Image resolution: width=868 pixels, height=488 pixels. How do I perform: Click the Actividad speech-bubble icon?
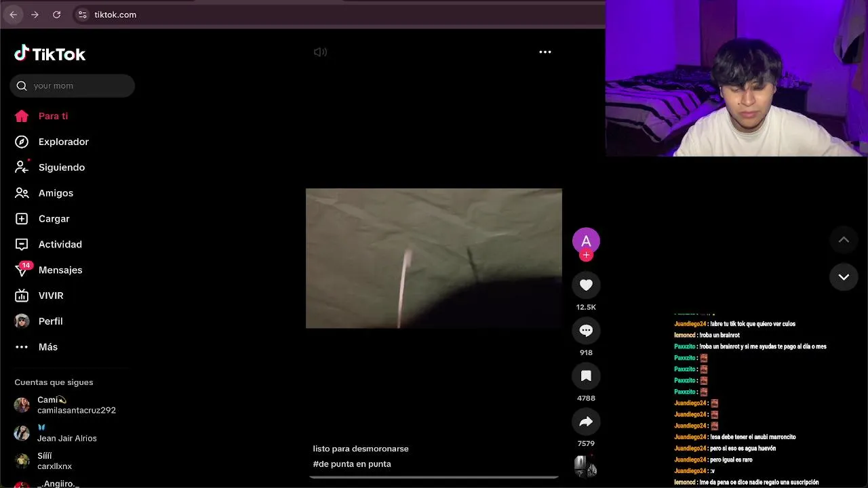pyautogui.click(x=22, y=245)
